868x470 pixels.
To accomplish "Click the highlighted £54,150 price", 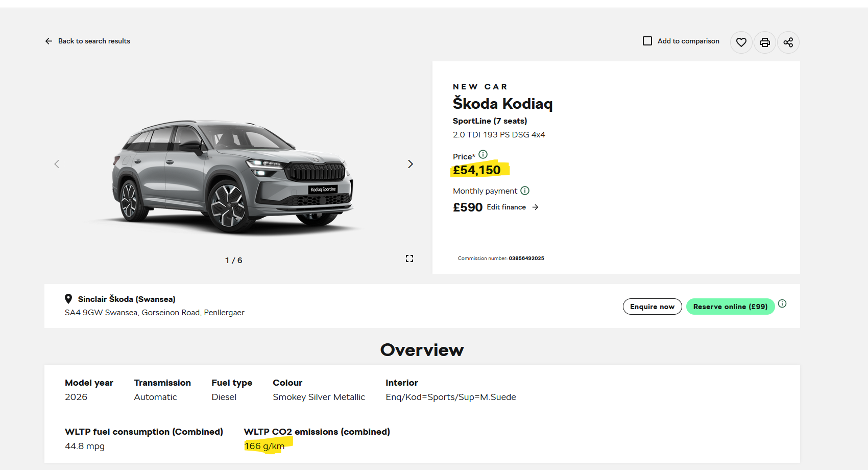I will tap(477, 170).
